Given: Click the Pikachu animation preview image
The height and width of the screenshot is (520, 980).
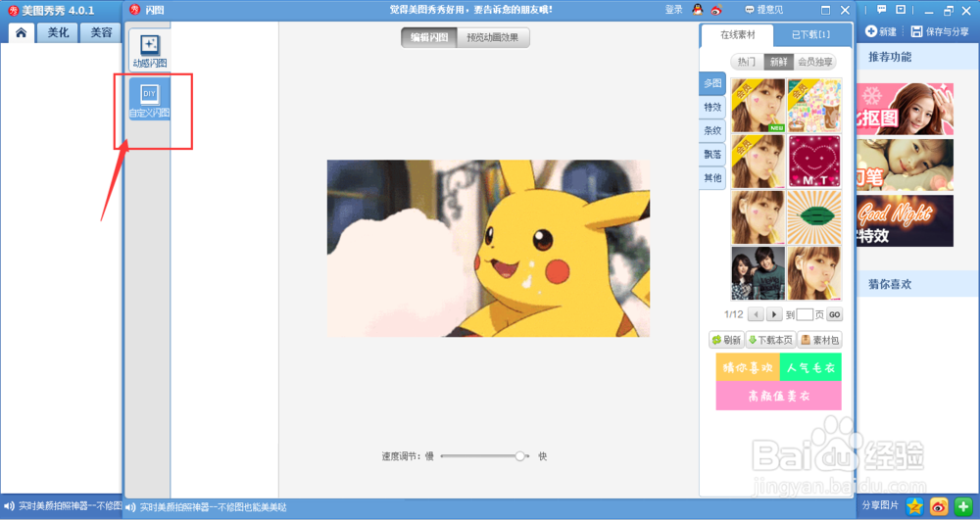Looking at the screenshot, I should (x=488, y=249).
